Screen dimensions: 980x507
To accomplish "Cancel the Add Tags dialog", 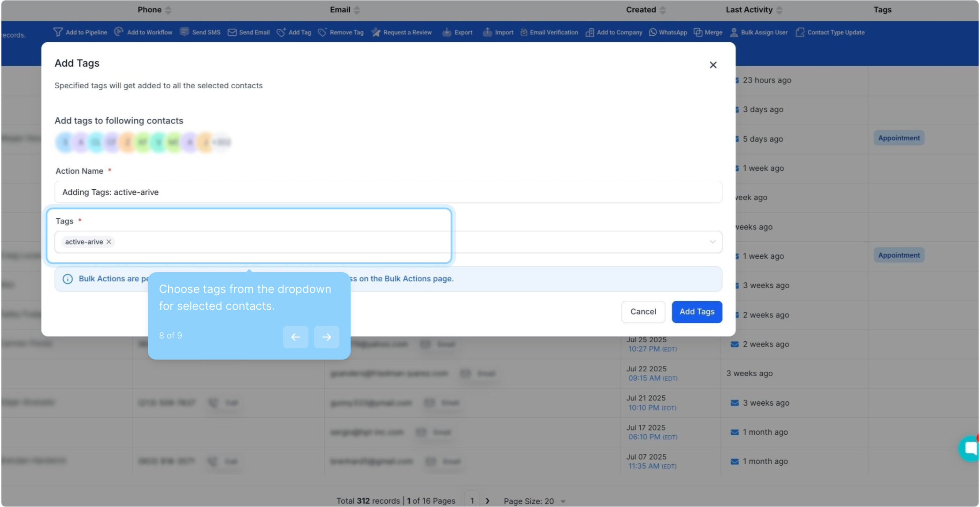I will (643, 312).
